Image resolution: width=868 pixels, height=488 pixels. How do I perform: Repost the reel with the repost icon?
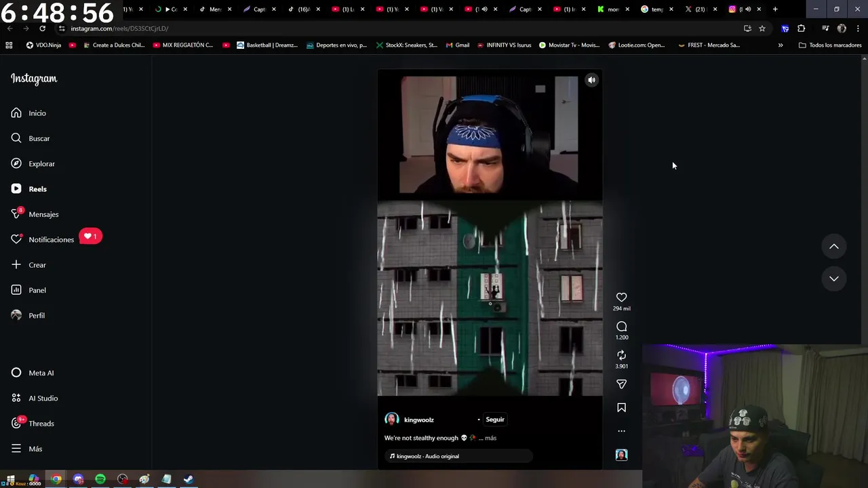click(x=621, y=355)
